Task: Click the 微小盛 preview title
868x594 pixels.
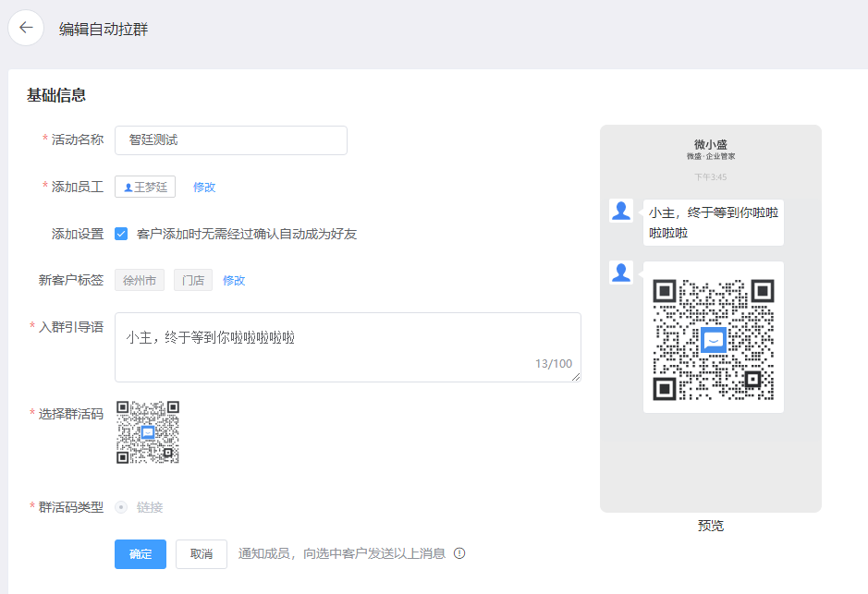Action: click(711, 144)
